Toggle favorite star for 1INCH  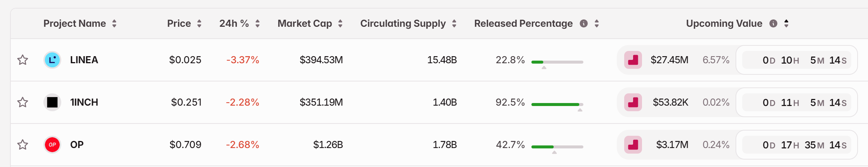click(23, 102)
